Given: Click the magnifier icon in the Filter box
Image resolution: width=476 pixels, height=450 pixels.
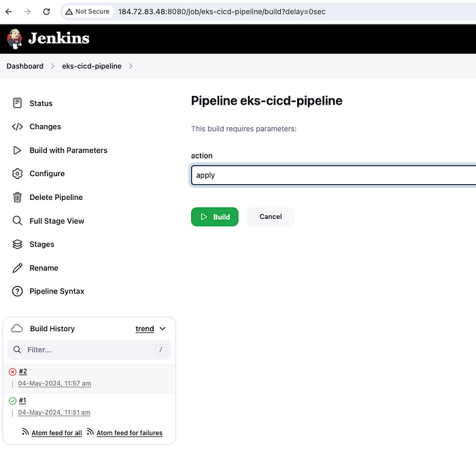Looking at the screenshot, I should (x=17, y=350).
